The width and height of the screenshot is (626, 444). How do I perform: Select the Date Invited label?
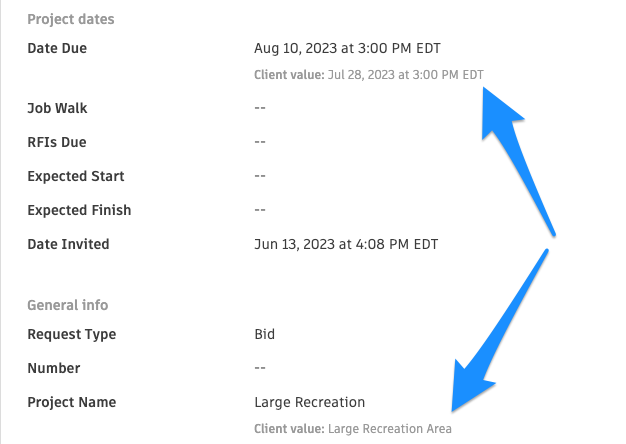click(x=68, y=244)
